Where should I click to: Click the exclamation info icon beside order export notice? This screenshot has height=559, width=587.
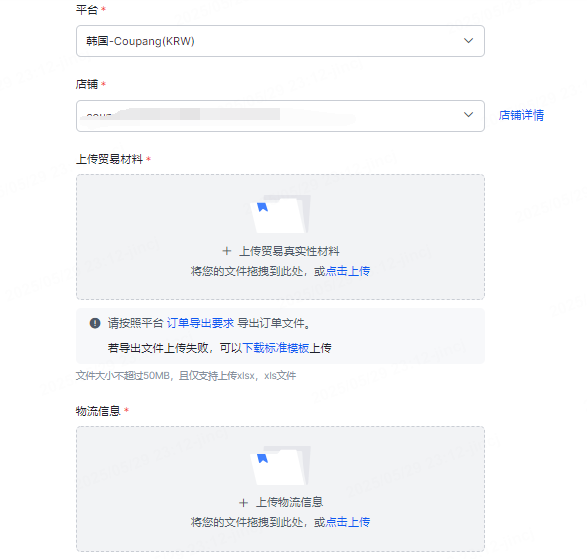pyautogui.click(x=95, y=323)
